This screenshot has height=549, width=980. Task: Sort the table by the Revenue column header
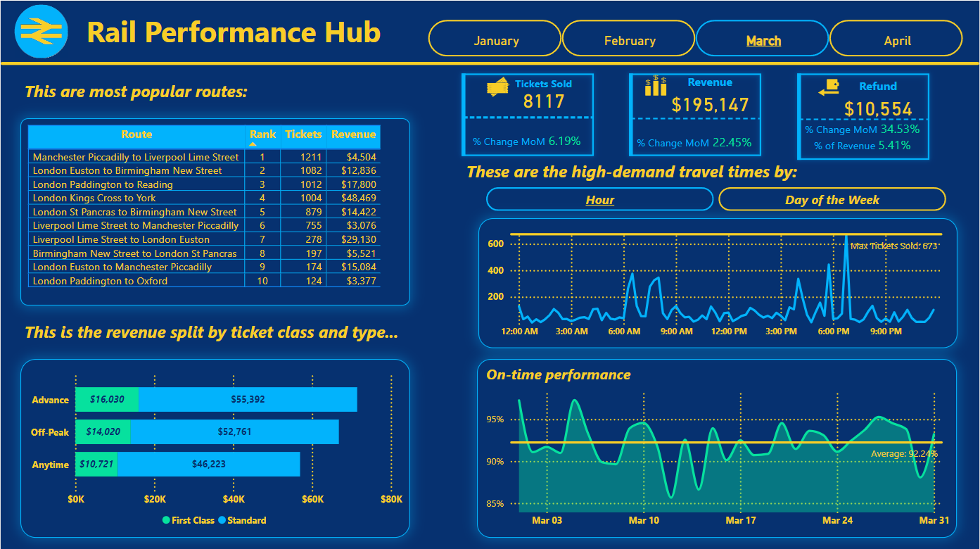click(x=354, y=134)
